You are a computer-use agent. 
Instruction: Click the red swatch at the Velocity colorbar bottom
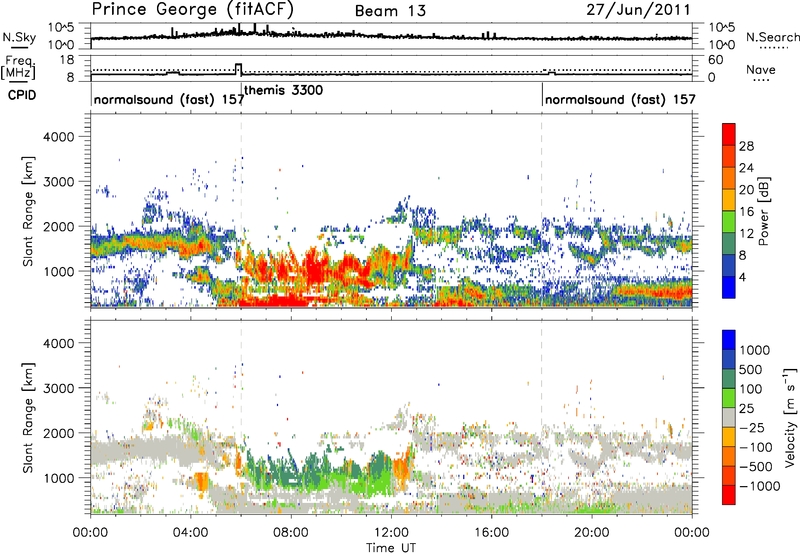tap(729, 495)
